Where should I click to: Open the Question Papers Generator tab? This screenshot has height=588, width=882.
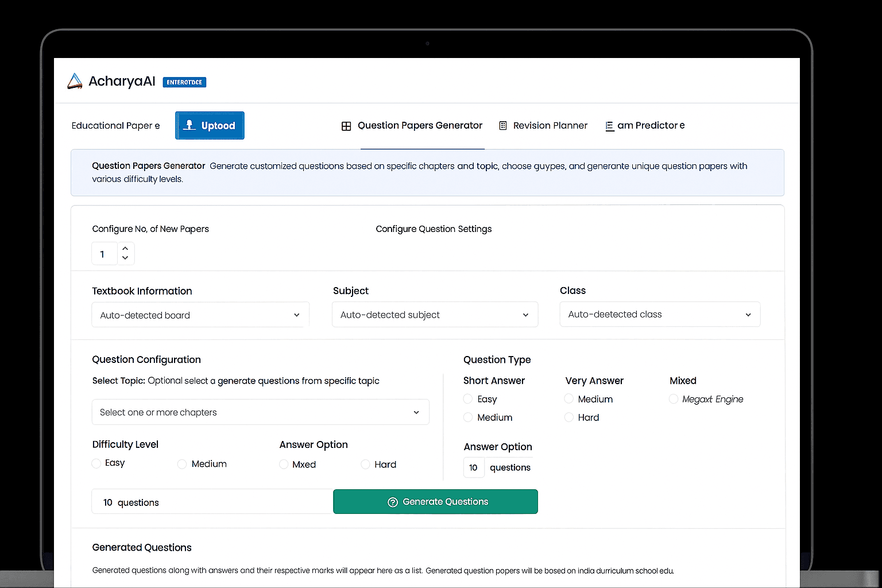(x=412, y=125)
